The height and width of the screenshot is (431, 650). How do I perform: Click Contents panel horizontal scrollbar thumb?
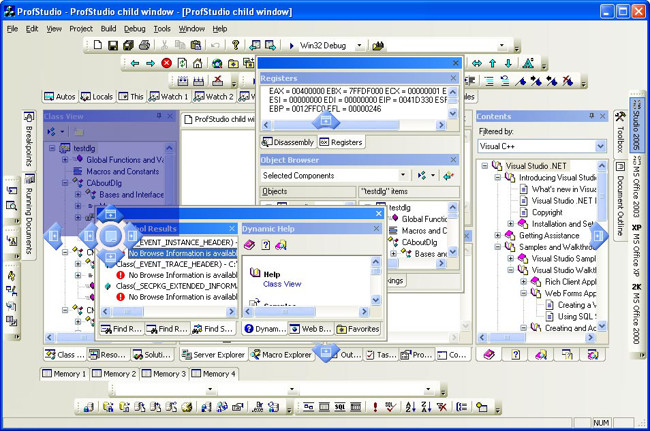coord(506,338)
